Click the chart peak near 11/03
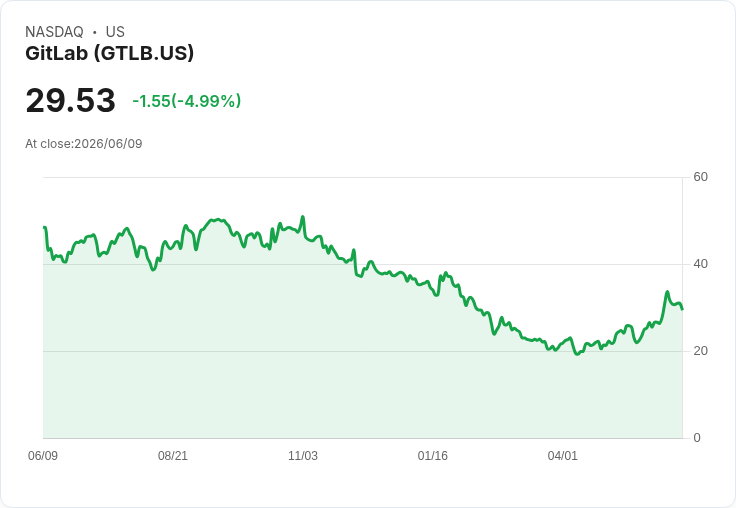The height and width of the screenshot is (508, 736). tap(303, 216)
